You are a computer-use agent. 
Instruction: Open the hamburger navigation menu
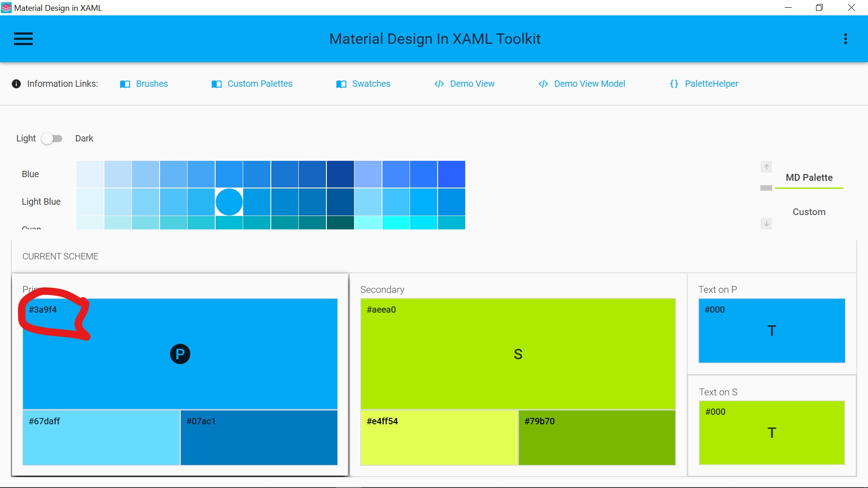pyautogui.click(x=23, y=38)
